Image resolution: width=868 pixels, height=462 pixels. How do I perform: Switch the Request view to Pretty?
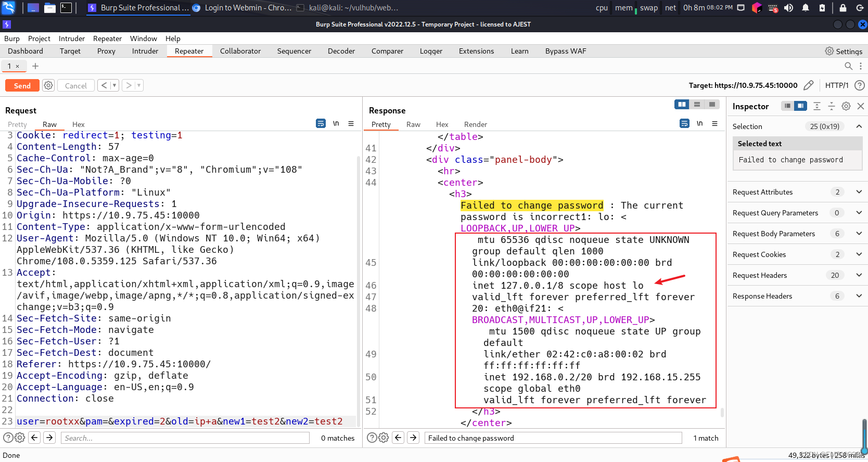tap(17, 124)
